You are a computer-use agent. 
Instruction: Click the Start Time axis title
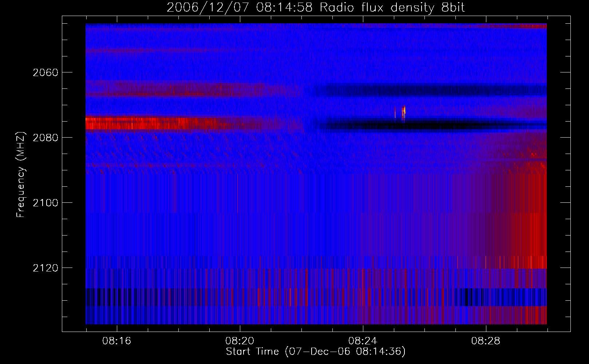click(x=316, y=352)
